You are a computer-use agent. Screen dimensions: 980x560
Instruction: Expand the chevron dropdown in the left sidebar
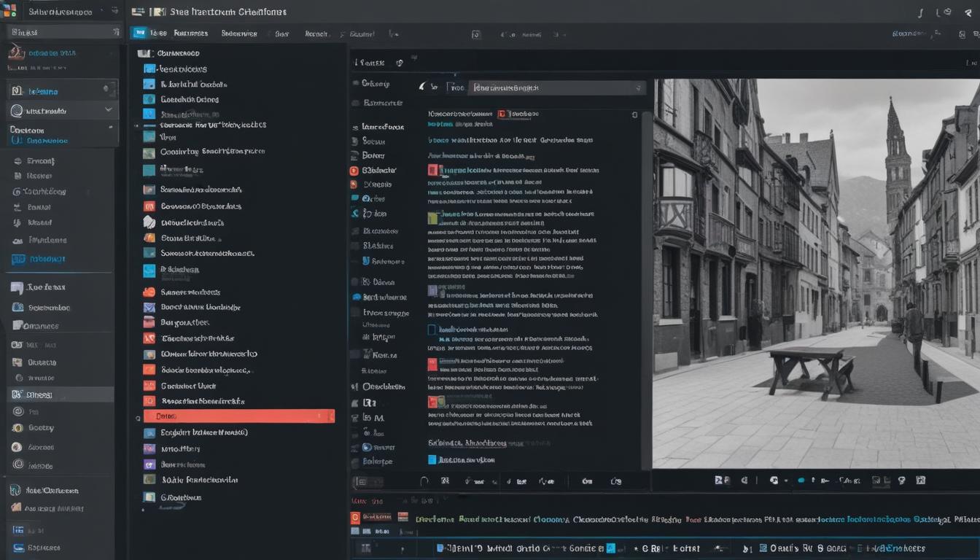click(x=109, y=110)
